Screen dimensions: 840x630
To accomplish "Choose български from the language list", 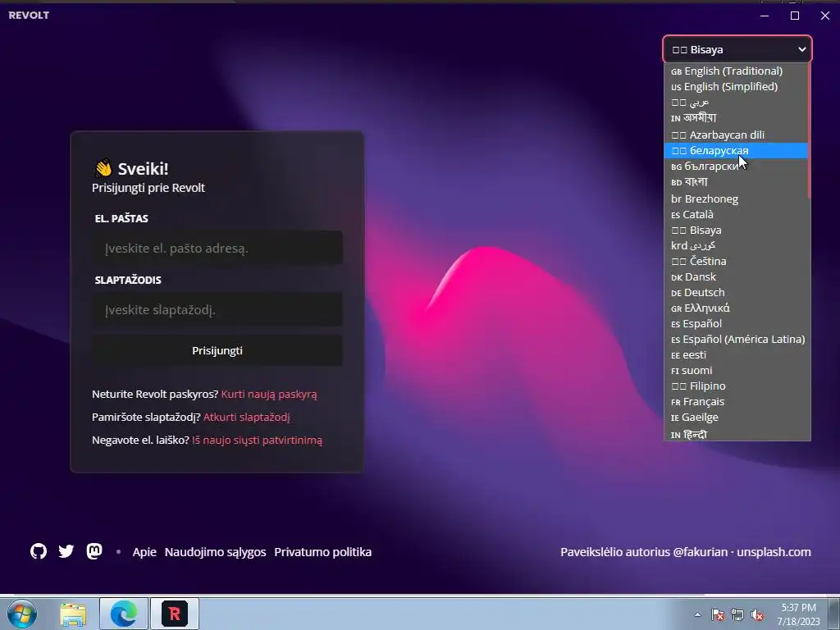I will (x=736, y=166).
